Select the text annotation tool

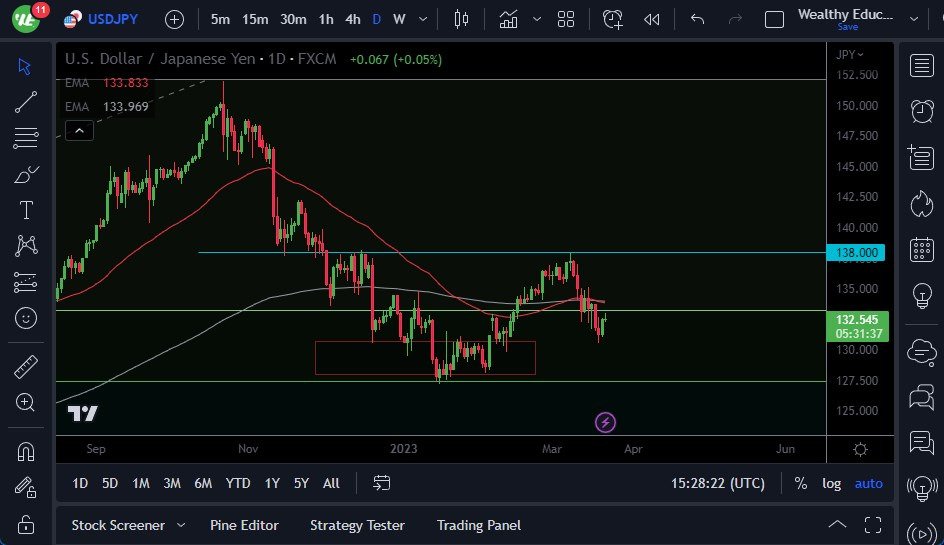[26, 210]
